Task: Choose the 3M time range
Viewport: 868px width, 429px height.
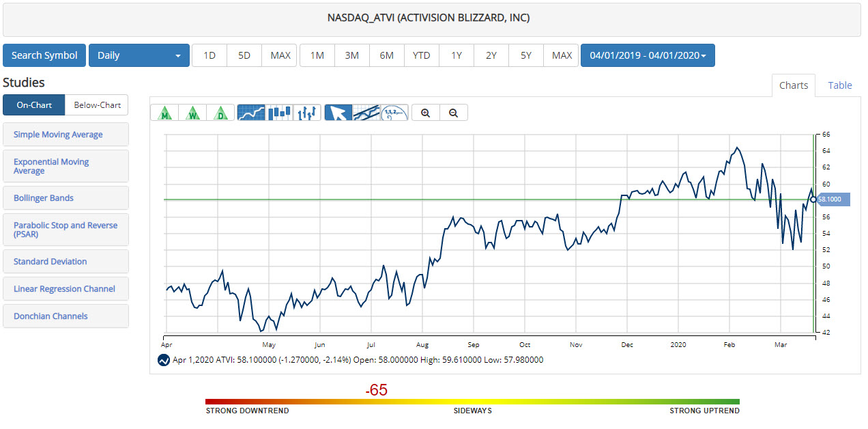Action: pos(352,55)
